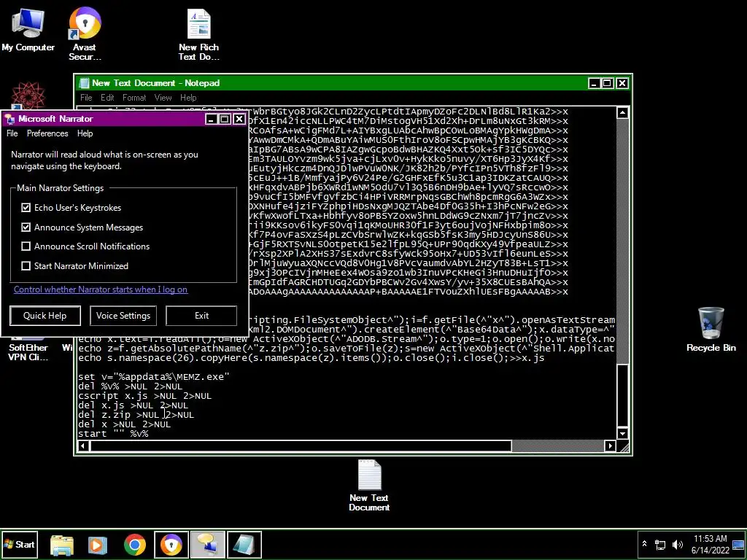This screenshot has width=747, height=560.
Task: Open Narrator Preferences menu
Action: (x=47, y=133)
